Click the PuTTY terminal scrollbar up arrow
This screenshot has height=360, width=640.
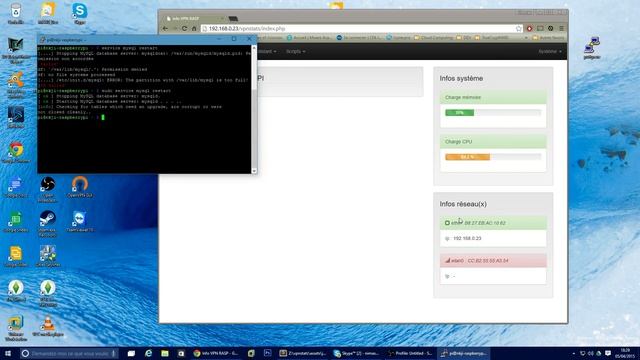click(x=254, y=48)
